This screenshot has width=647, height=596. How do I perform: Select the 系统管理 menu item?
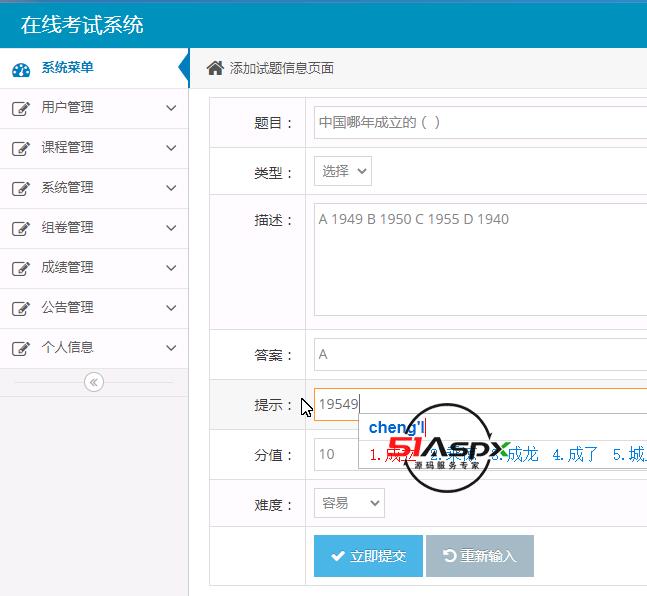pyautogui.click(x=94, y=188)
